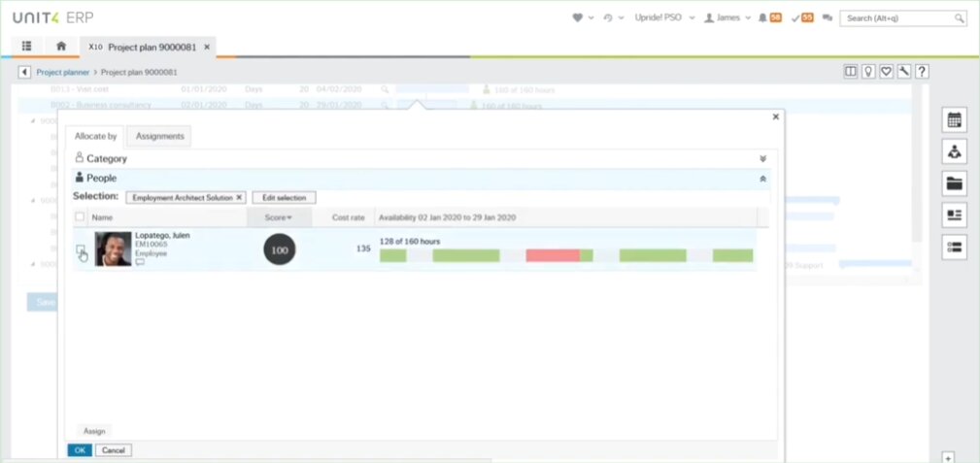
Task: Open the notifications bell icon
Action: pos(764,17)
